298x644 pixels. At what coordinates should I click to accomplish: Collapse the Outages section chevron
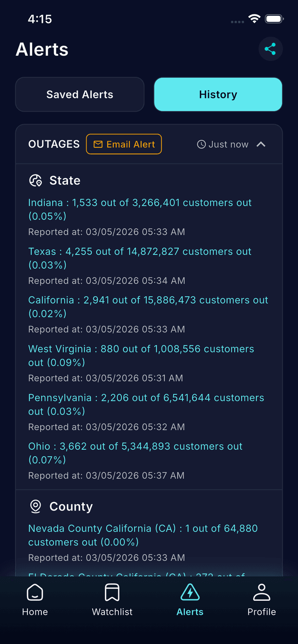(x=261, y=145)
